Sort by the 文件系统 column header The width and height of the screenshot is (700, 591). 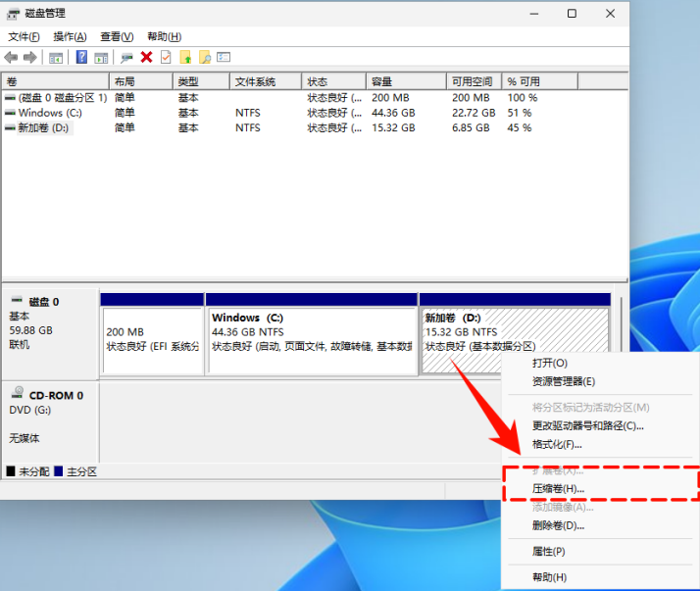tap(266, 81)
